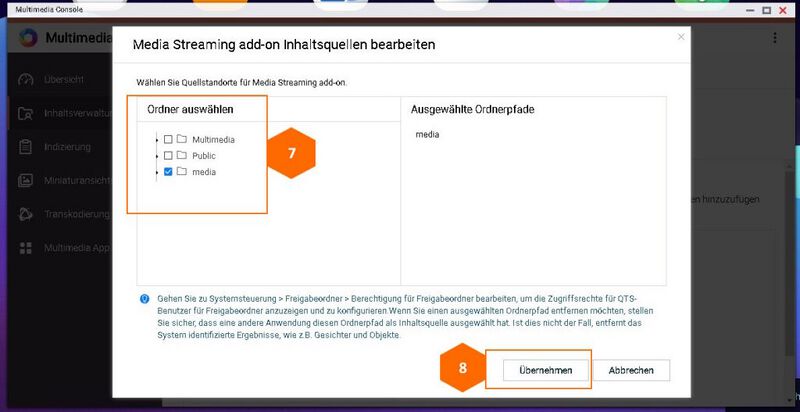The image size is (800, 412).
Task: Maximize the Multimedia Console window
Action: pyautogui.click(x=766, y=10)
